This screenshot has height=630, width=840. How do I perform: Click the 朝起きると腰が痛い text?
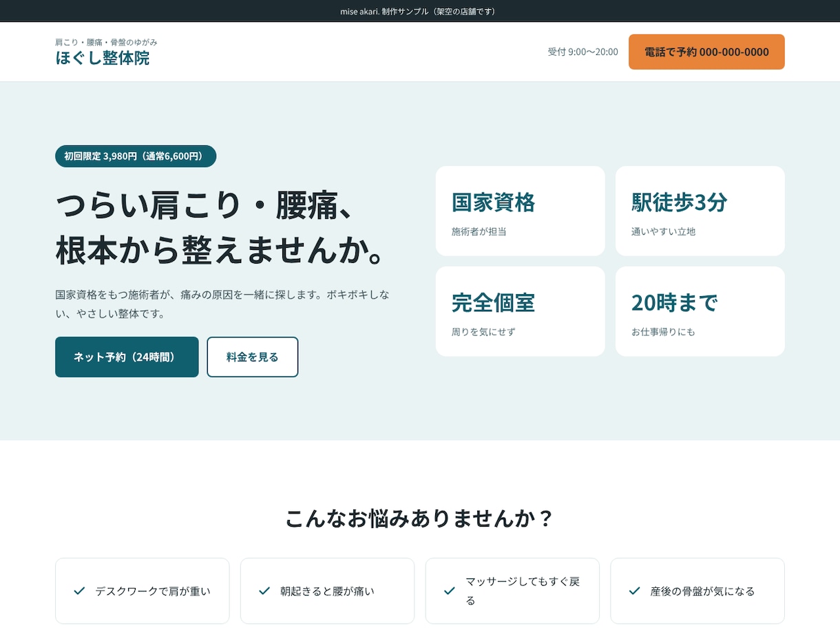pos(328,591)
